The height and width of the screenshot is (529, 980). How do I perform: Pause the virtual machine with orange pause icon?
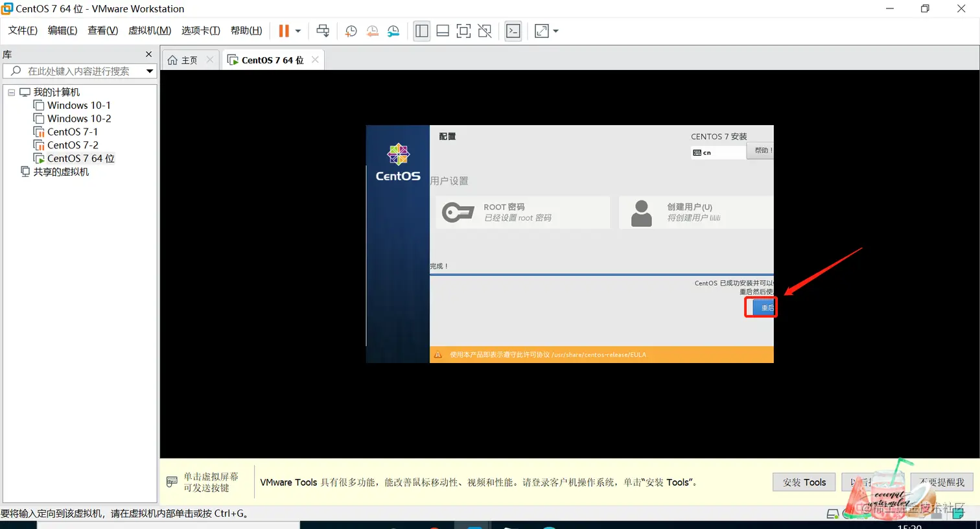(284, 30)
